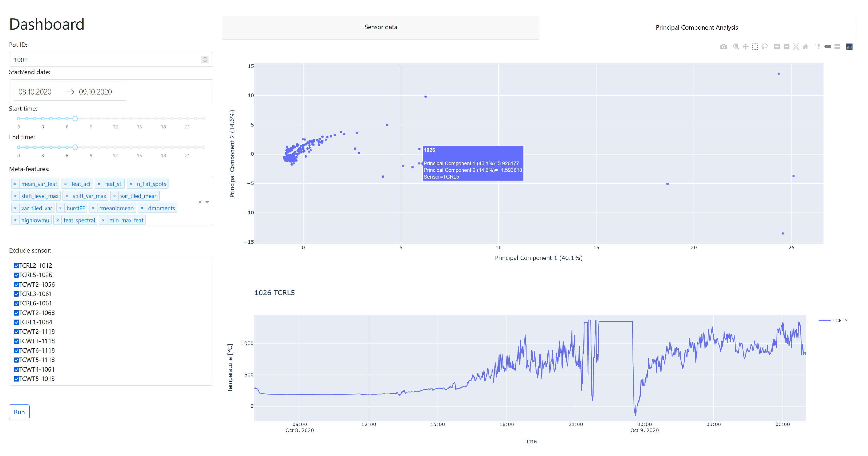Reset axes with the home icon

(805, 46)
